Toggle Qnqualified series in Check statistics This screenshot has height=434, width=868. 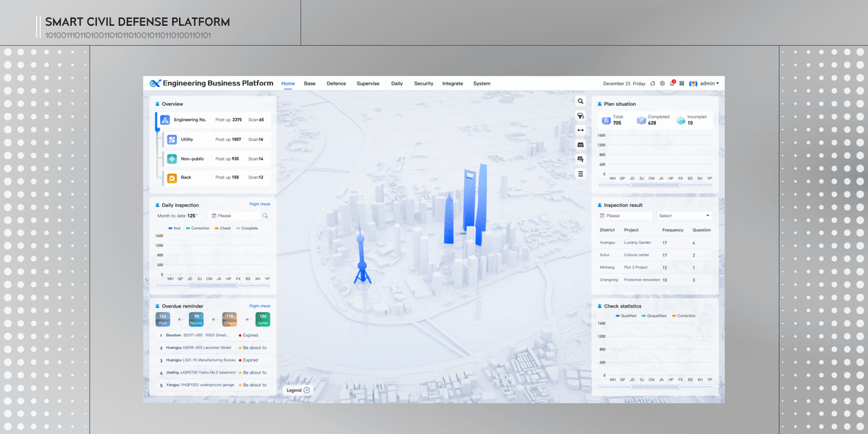pos(654,316)
